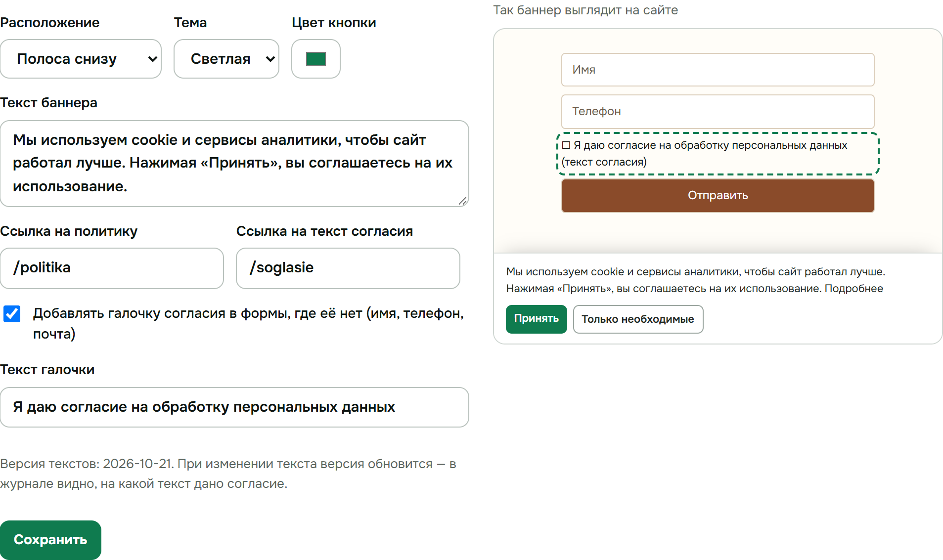Click the "Текст галочки" label

pyautogui.click(x=47, y=370)
